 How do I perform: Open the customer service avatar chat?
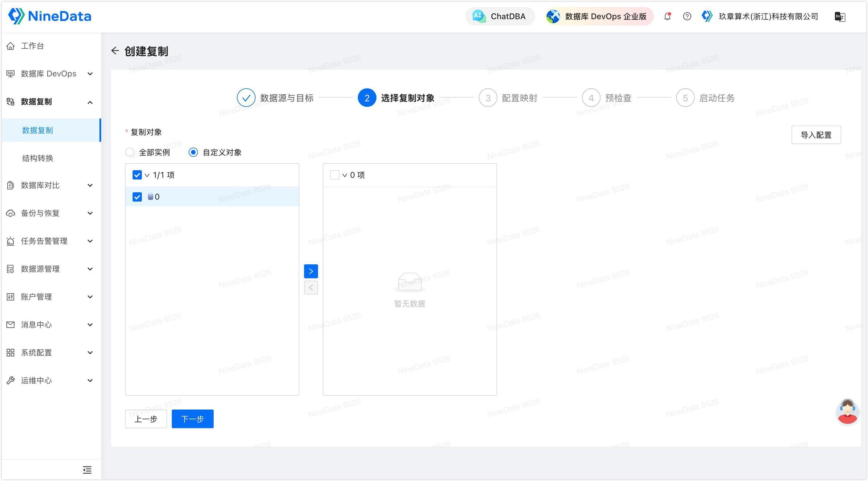847,411
